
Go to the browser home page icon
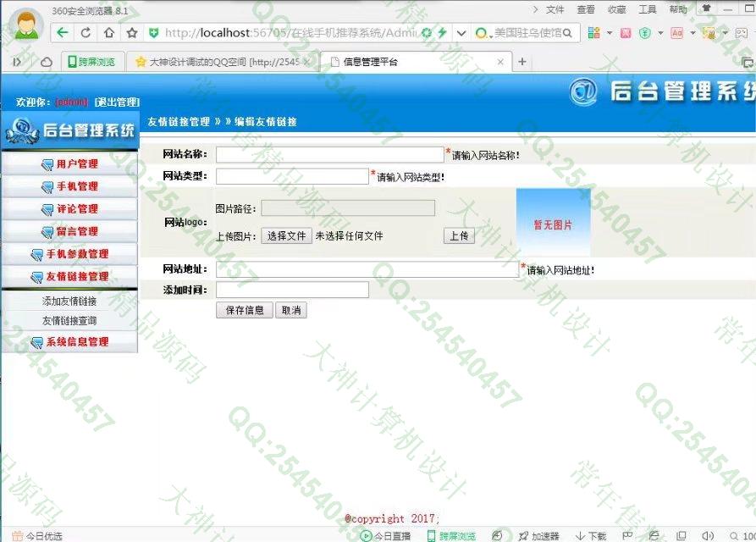[108, 33]
